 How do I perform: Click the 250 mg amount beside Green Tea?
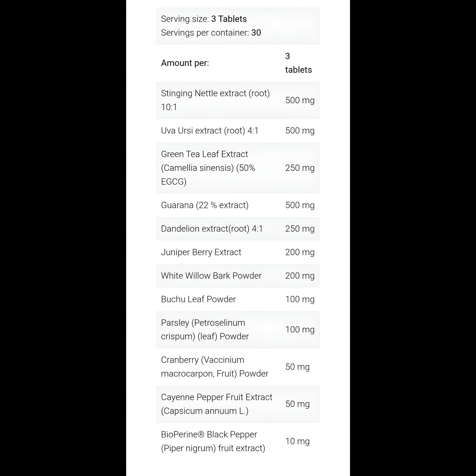click(x=300, y=168)
